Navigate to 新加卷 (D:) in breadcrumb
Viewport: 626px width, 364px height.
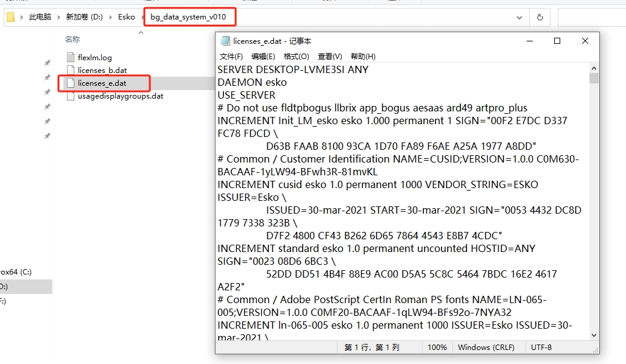point(84,17)
